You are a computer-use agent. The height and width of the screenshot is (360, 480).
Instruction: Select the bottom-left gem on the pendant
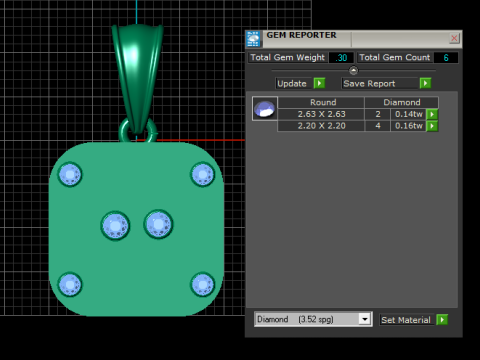pyautogui.click(x=70, y=285)
